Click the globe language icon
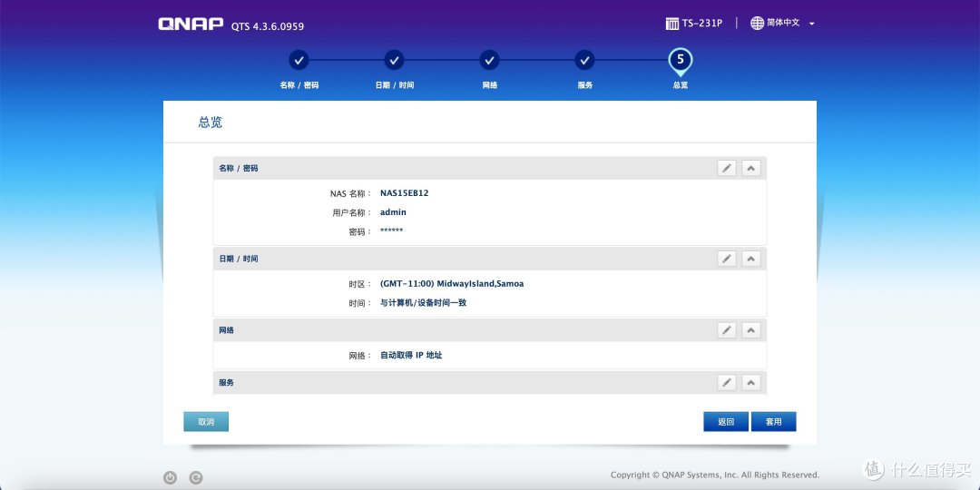The width and height of the screenshot is (980, 490). (x=757, y=23)
